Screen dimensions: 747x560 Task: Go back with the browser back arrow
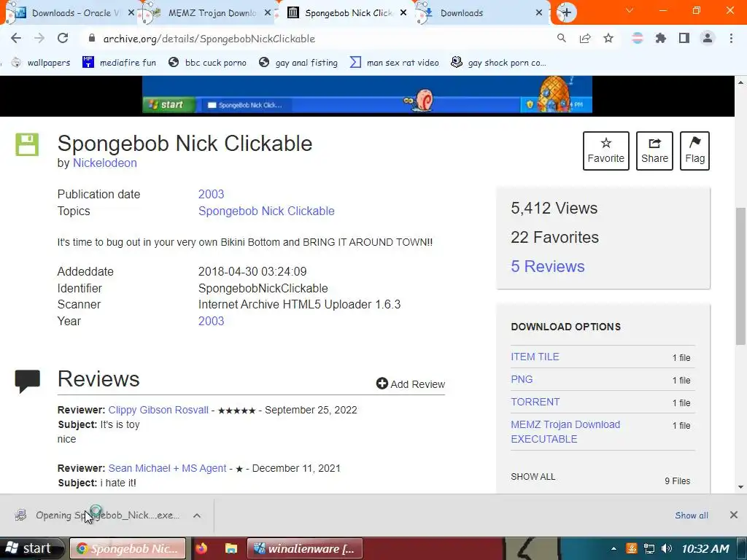16,39
